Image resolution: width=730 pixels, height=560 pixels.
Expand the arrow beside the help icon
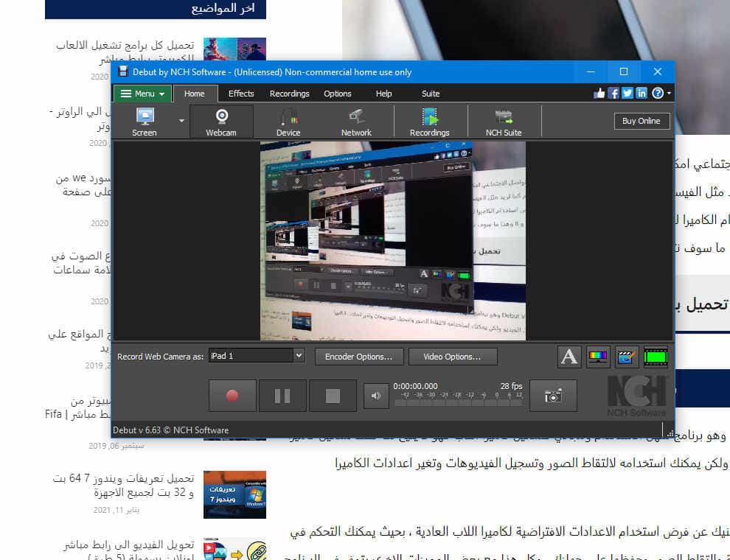669,94
